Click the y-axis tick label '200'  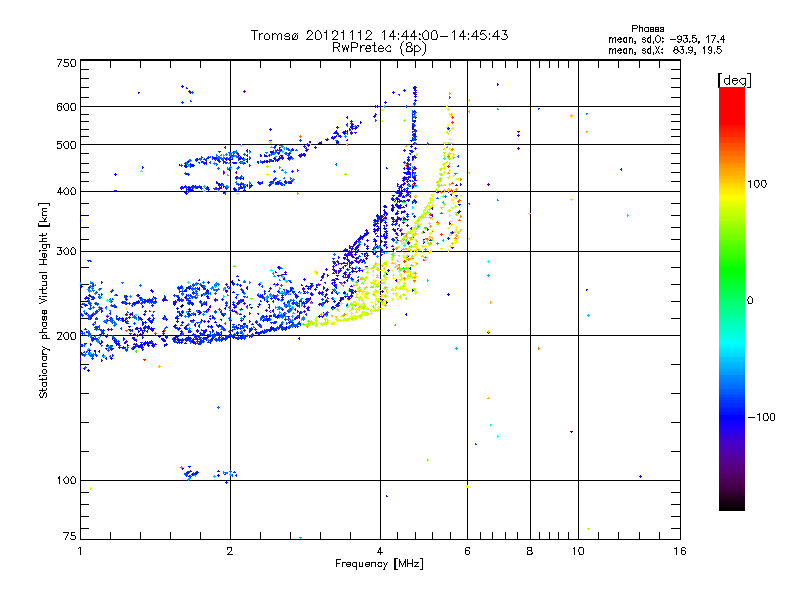[66, 336]
